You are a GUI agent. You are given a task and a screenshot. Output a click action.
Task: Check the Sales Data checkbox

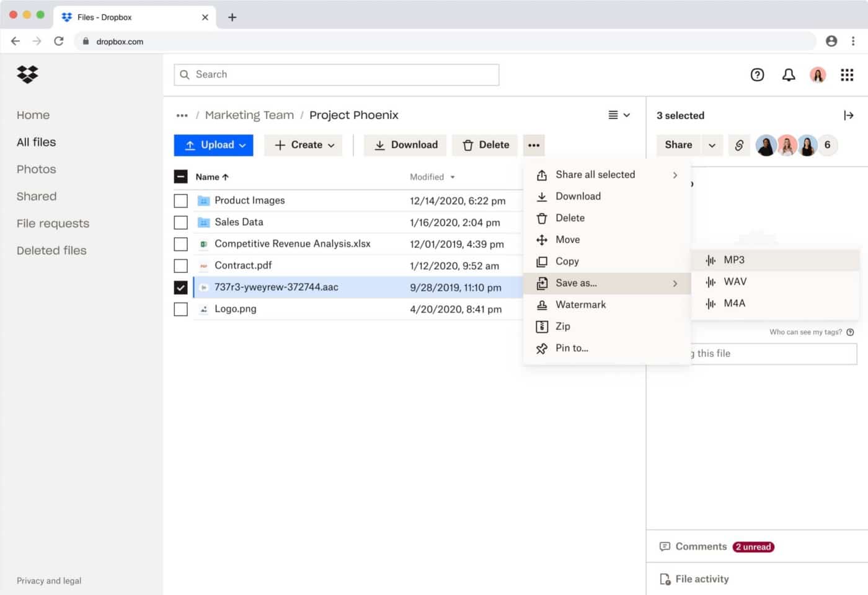(180, 223)
